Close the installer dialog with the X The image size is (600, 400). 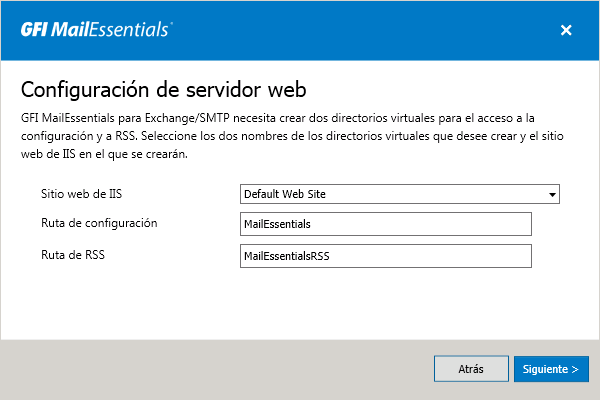tap(566, 30)
